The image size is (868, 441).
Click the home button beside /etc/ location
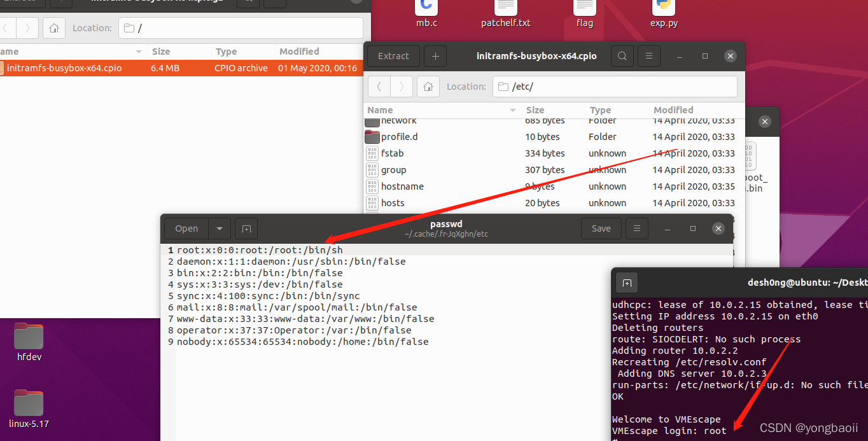click(x=428, y=87)
